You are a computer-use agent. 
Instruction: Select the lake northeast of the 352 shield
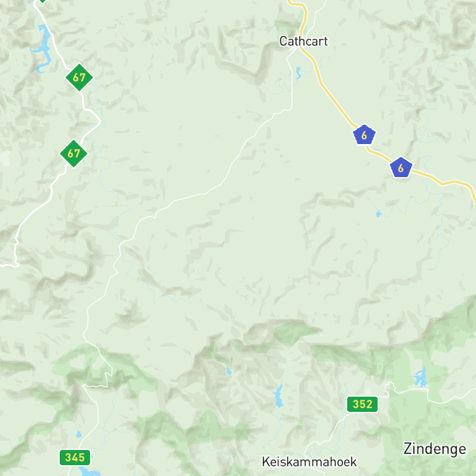tap(421, 377)
